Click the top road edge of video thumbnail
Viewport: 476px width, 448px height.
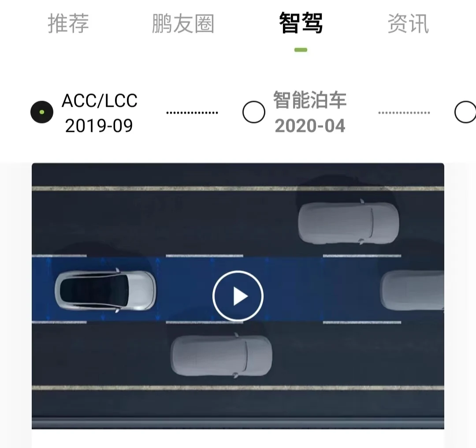(x=238, y=189)
